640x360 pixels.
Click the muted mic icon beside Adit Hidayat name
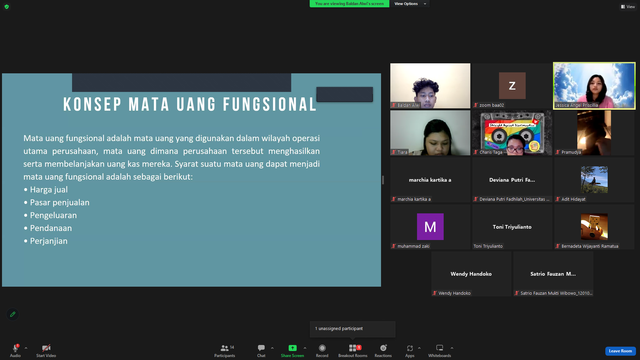pos(558,199)
